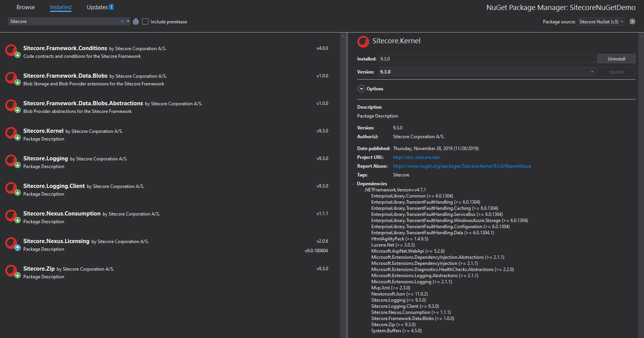Screen dimensions: 644x338
Task: Click the Sitecore.Nexus.Licensing update-available icon
Action: tap(18, 248)
